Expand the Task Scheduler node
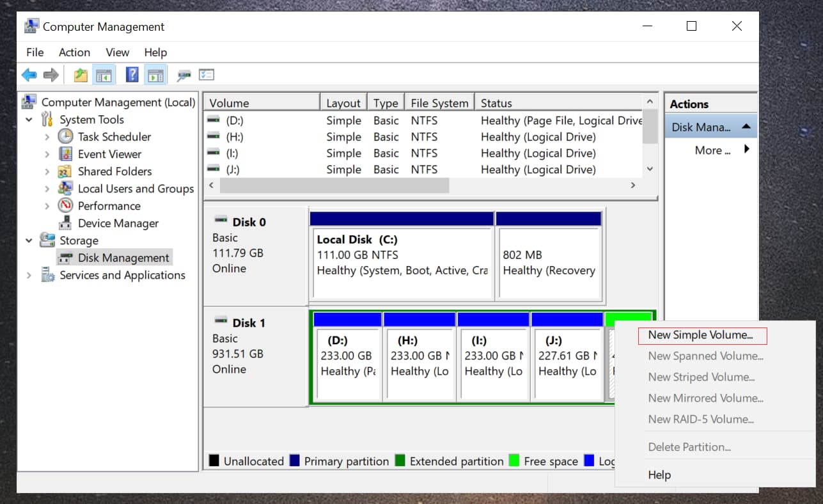Image resolution: width=823 pixels, height=504 pixels. [x=47, y=136]
